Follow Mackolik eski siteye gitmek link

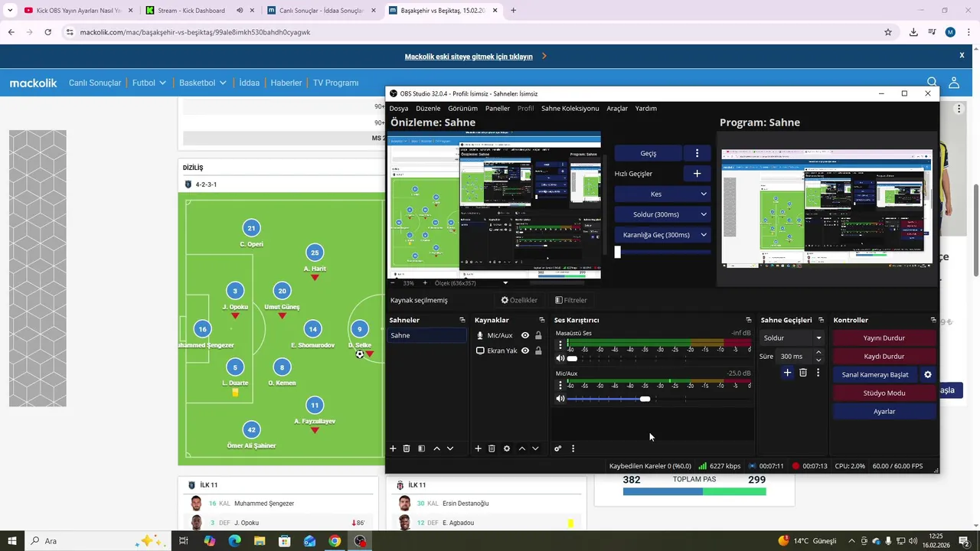coord(469,57)
